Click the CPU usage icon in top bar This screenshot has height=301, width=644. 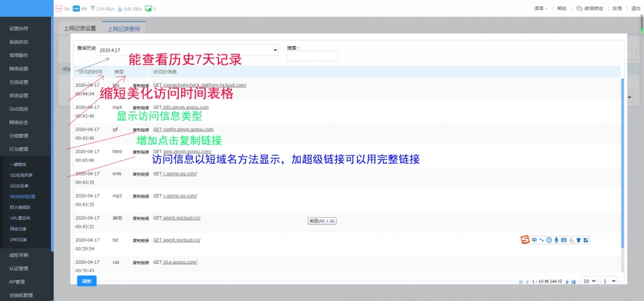[59, 9]
